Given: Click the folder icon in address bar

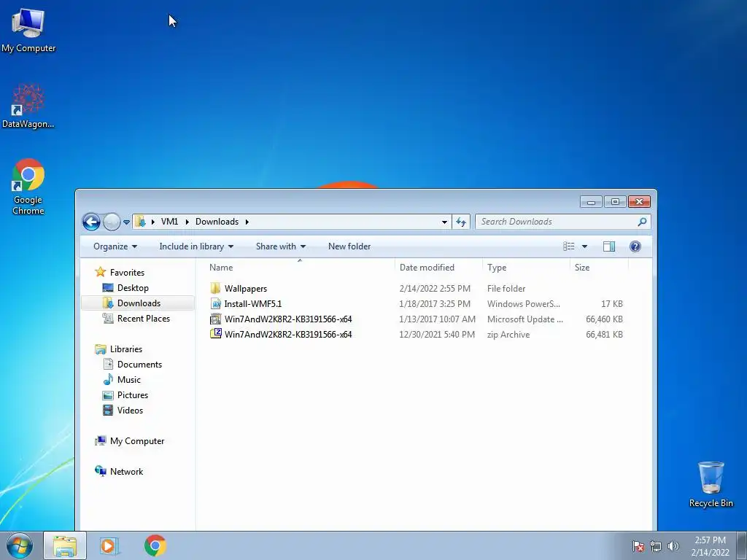Looking at the screenshot, I should (x=140, y=222).
